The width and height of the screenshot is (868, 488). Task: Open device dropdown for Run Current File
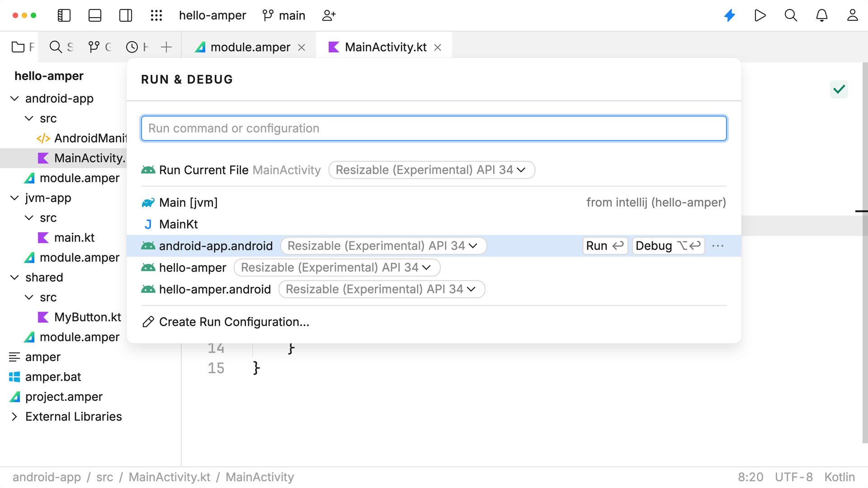[x=432, y=170]
